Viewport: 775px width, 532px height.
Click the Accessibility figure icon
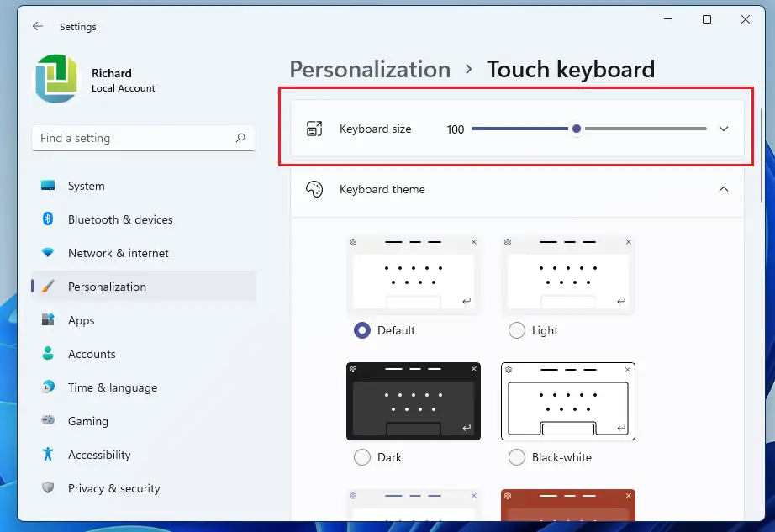coord(48,454)
